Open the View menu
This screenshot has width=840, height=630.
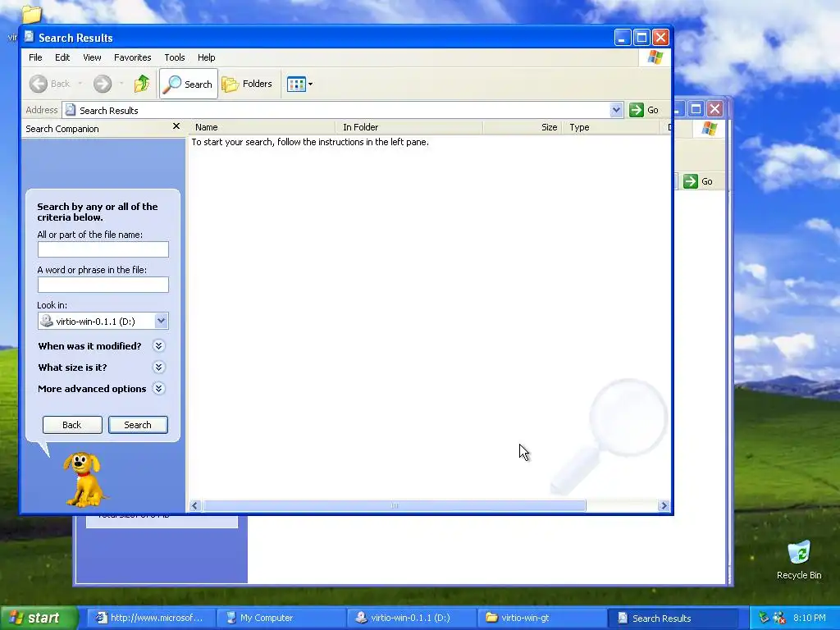point(92,57)
